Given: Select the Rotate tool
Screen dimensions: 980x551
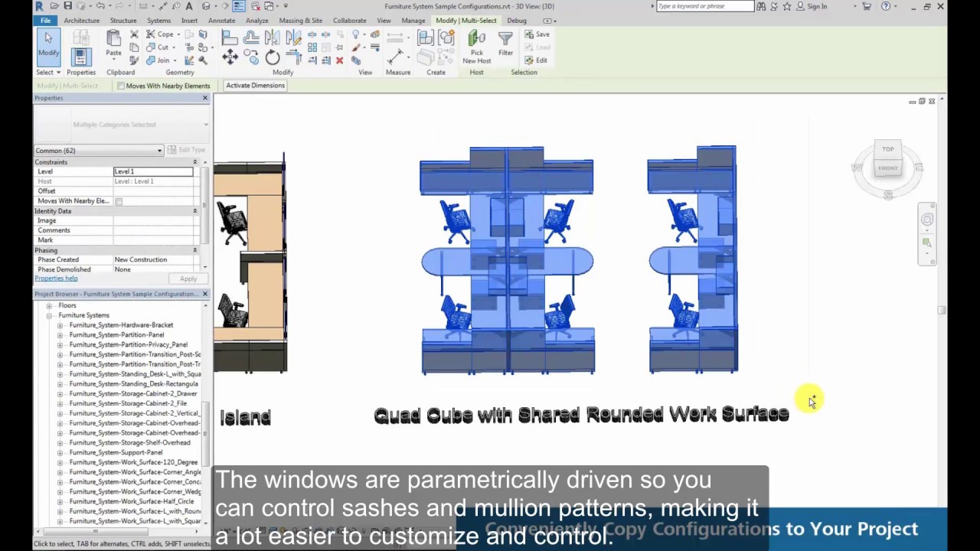Looking at the screenshot, I should click(273, 57).
